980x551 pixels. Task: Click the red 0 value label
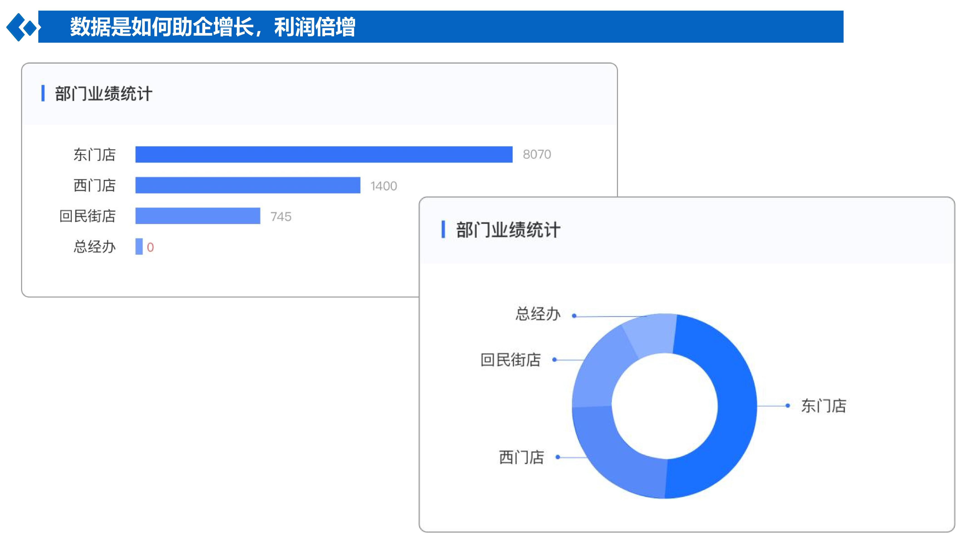pyautogui.click(x=150, y=248)
